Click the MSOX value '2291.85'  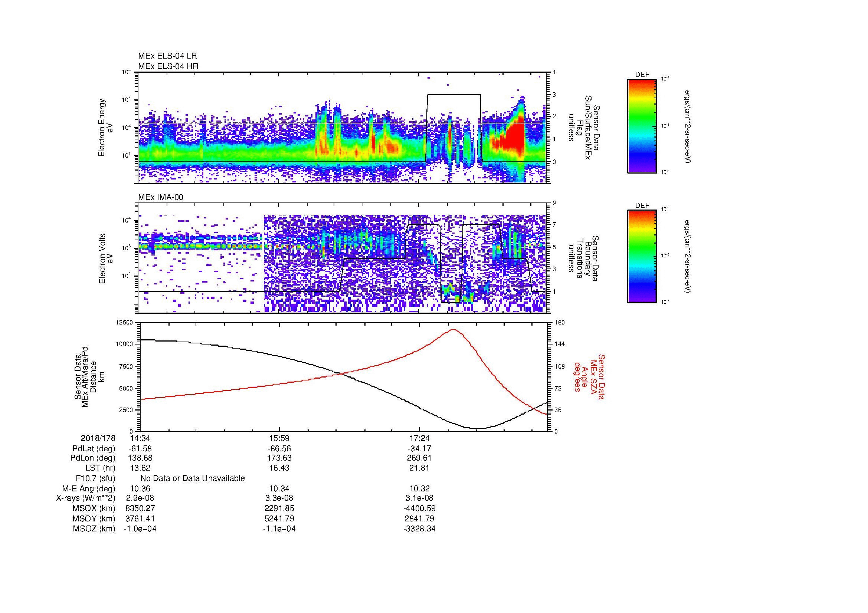click(279, 509)
